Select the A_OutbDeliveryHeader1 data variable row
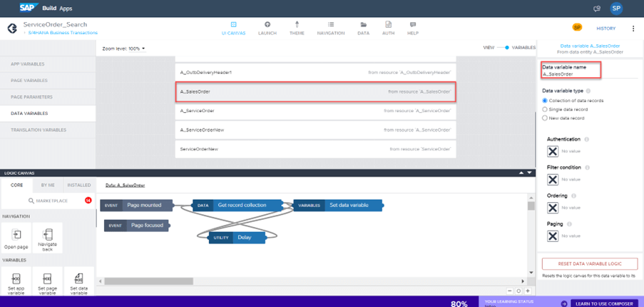Screen dimensions: 644x307 coord(315,72)
